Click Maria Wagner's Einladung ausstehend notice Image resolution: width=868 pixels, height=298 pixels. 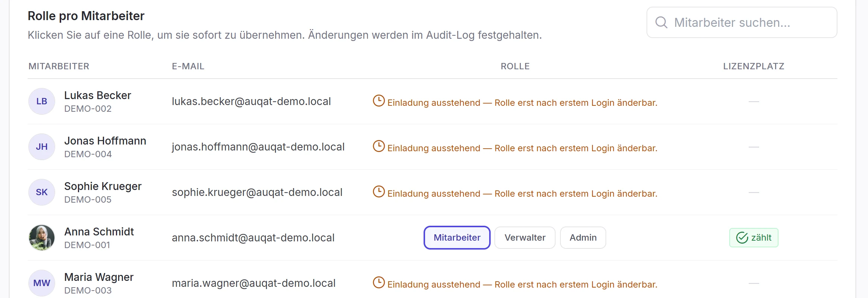pos(515,284)
